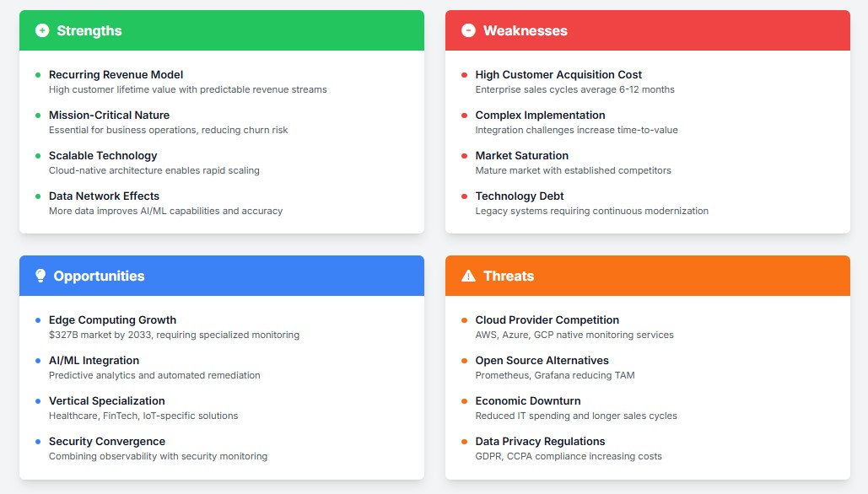Image resolution: width=868 pixels, height=494 pixels.
Task: Click the orange bullet next to Economic Downturn
Action: click(464, 401)
